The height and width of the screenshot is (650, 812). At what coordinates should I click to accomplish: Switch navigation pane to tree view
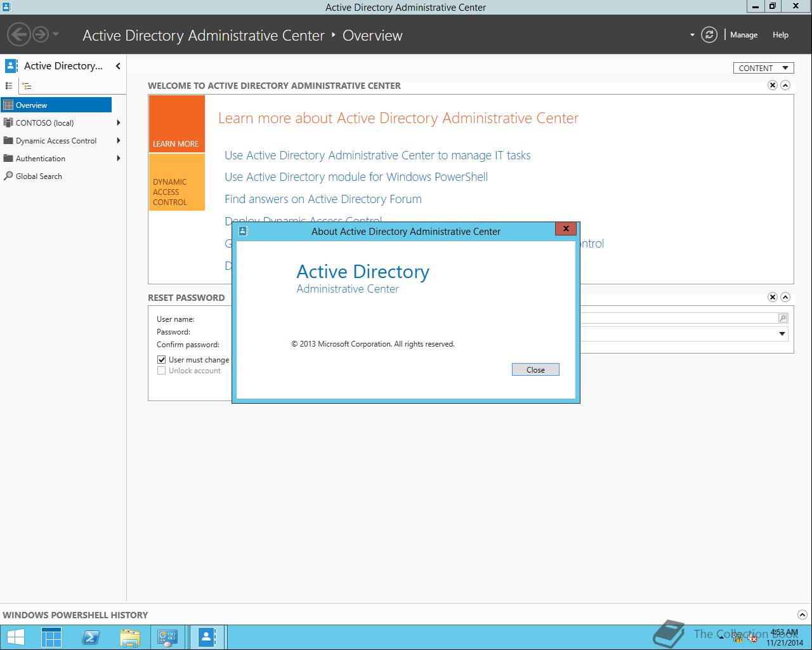[27, 85]
